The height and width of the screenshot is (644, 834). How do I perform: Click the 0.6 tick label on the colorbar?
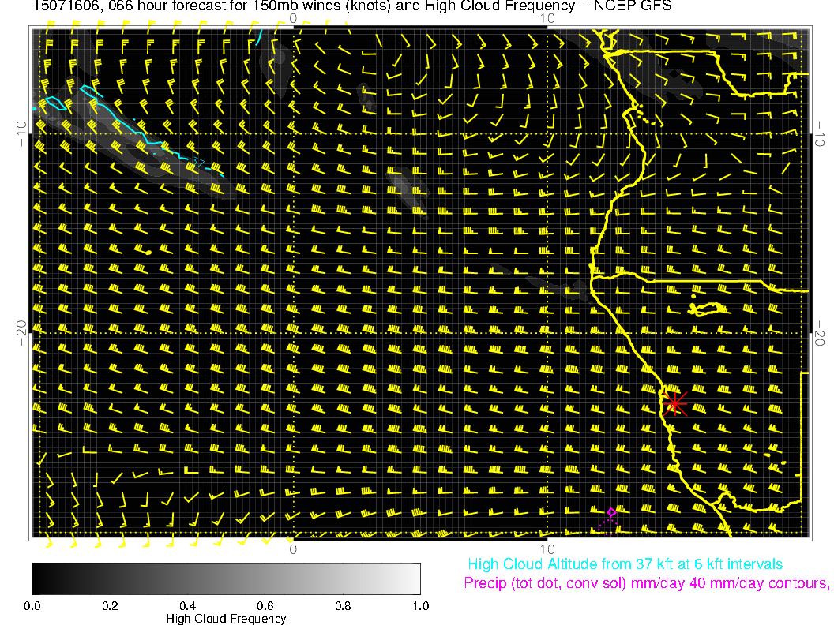coord(265,605)
